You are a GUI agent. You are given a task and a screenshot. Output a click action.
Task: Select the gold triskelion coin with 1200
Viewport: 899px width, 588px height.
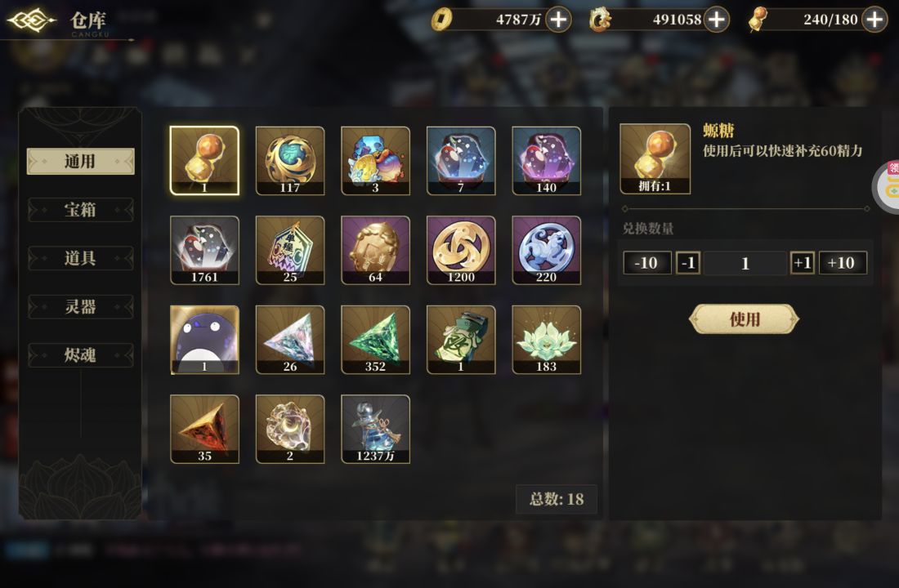click(460, 250)
